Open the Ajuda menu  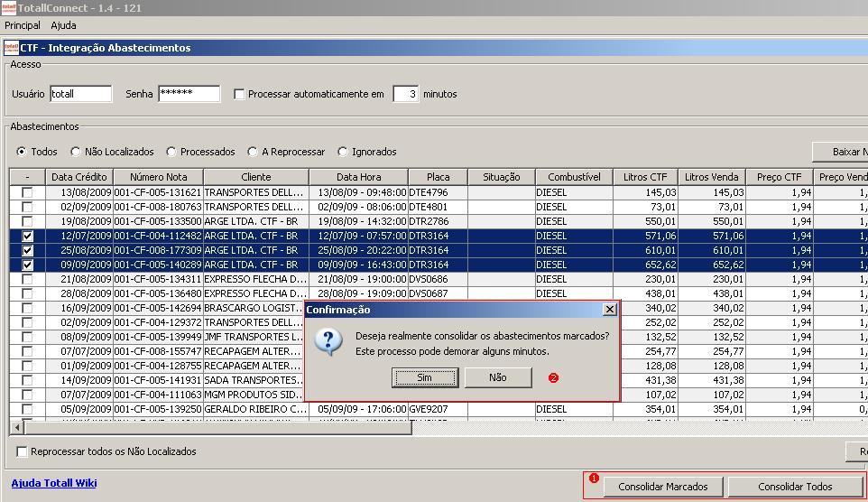point(64,25)
